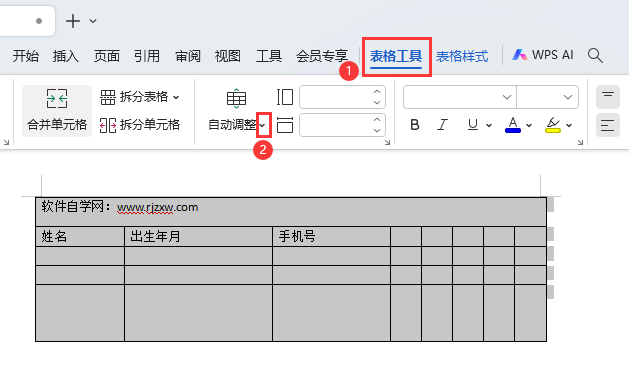629x384 pixels.
Task: Expand the 自动调整 dropdown arrow
Action: 263,126
